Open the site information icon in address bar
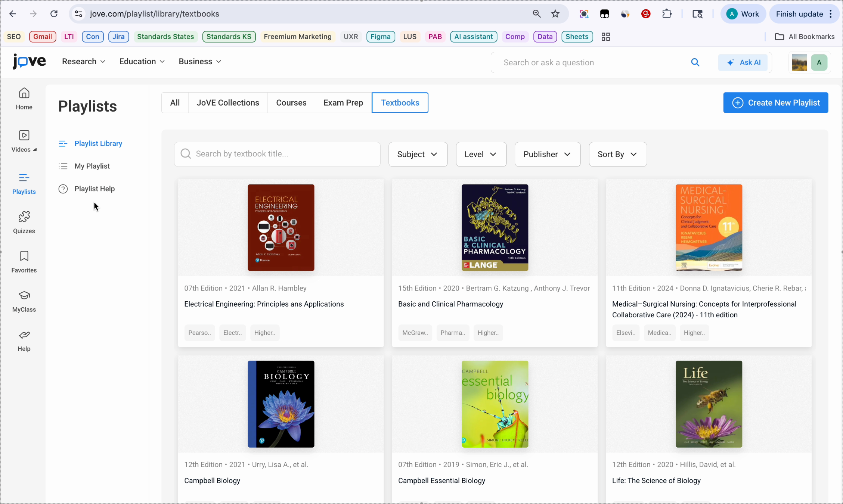 (78, 14)
